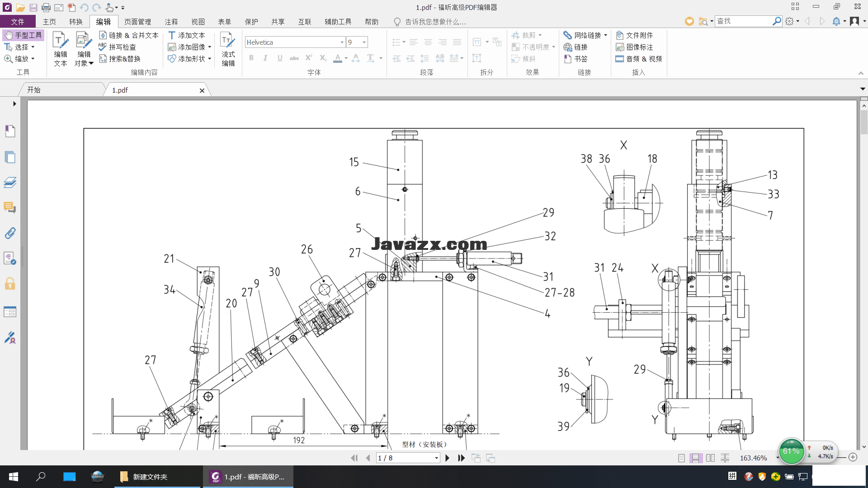The height and width of the screenshot is (488, 868).
Task: Open the Pages thumbnail panel in sidebar
Action: click(10, 157)
